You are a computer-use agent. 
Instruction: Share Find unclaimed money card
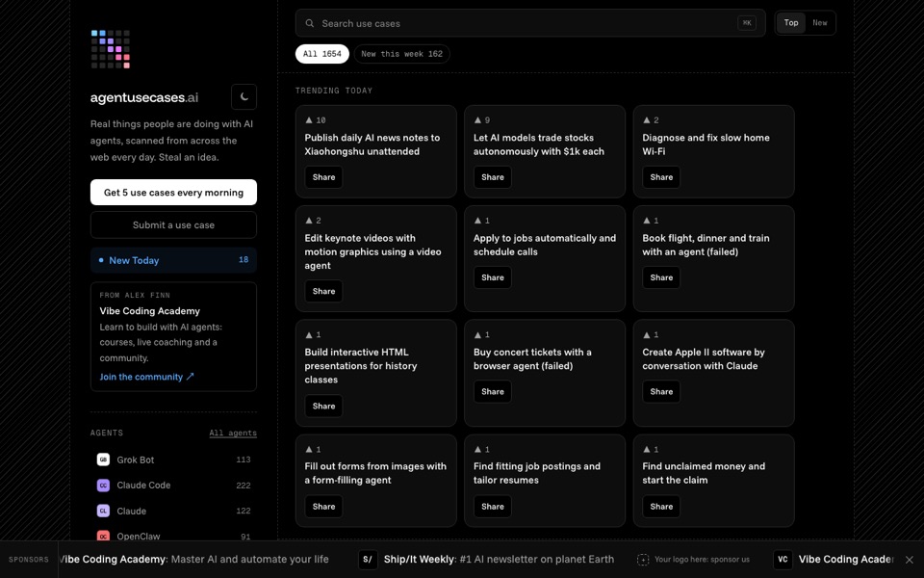pos(661,506)
